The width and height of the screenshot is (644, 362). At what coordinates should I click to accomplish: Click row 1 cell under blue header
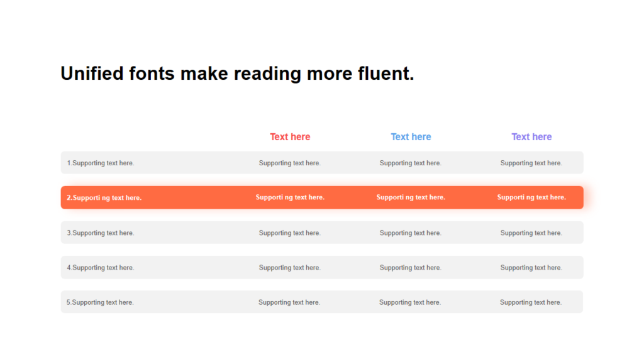pos(411,163)
